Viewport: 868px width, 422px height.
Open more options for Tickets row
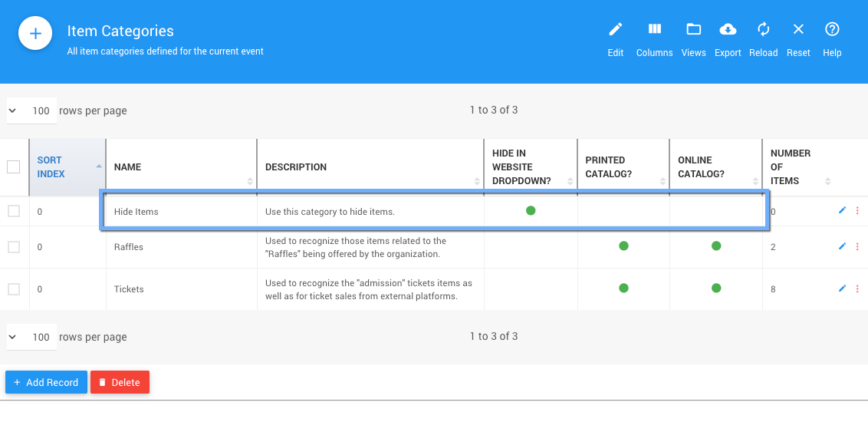(857, 288)
